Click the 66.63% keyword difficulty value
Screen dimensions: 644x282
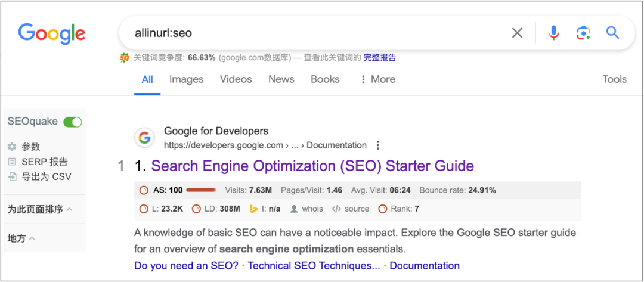click(202, 58)
